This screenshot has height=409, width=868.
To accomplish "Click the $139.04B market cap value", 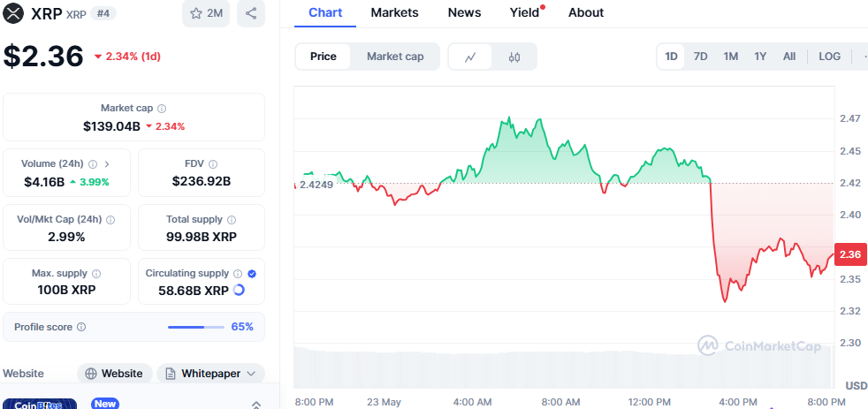I will pyautogui.click(x=112, y=126).
